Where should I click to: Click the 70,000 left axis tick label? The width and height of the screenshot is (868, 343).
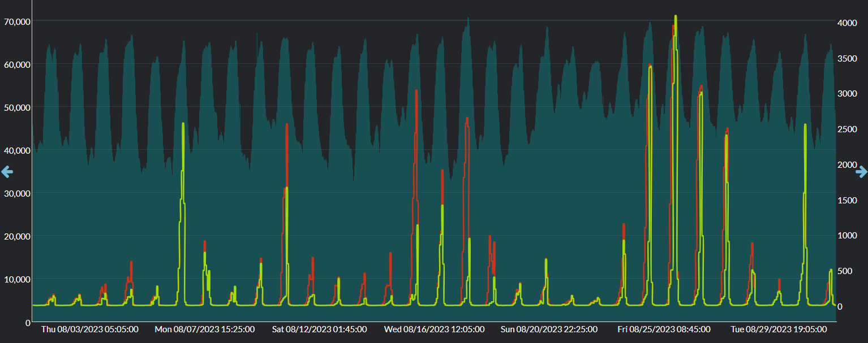tap(15, 21)
